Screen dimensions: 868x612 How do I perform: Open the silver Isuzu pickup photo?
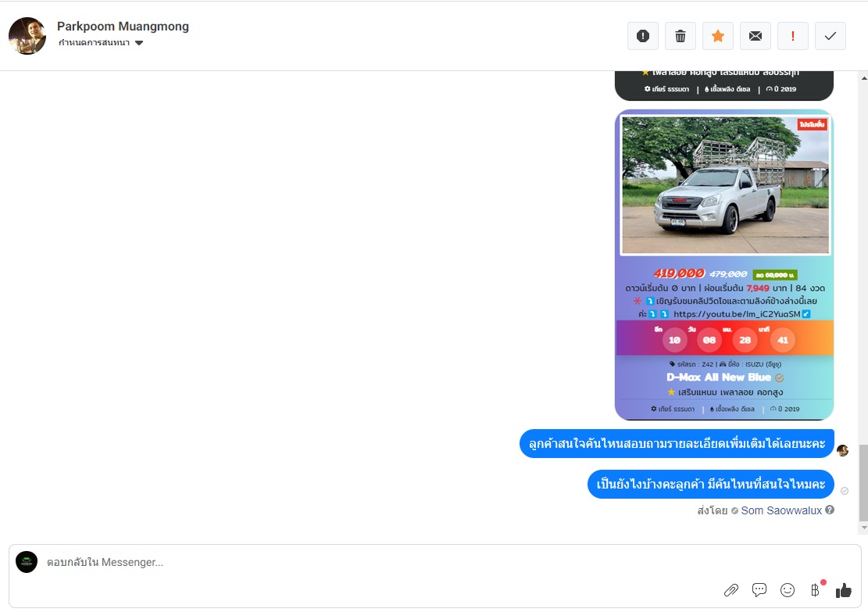726,185
